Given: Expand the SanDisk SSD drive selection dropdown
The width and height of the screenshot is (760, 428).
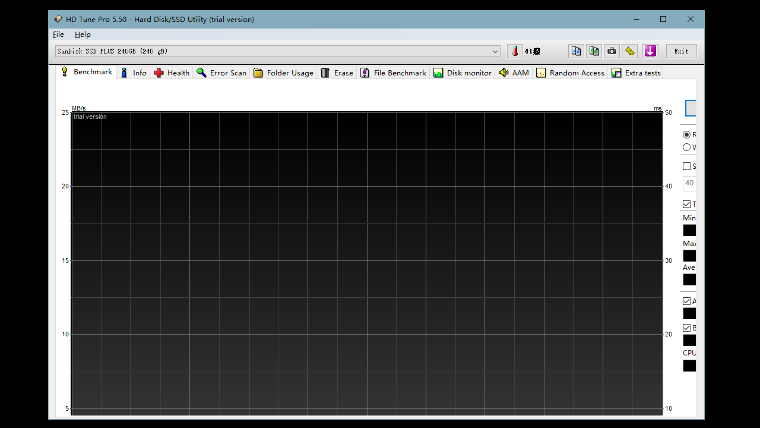Looking at the screenshot, I should coord(495,51).
